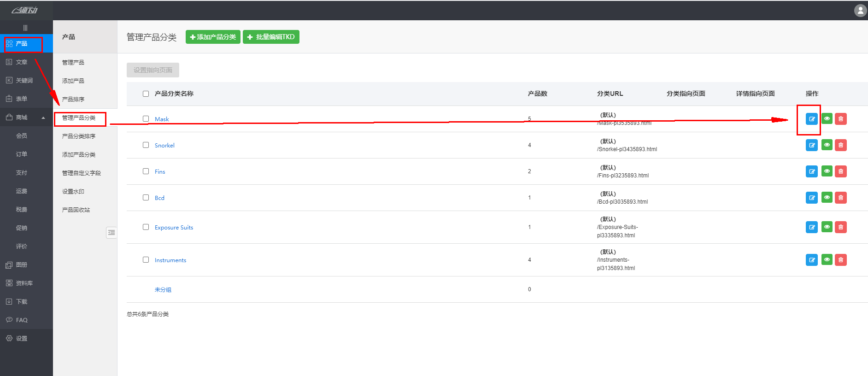
Task: Open the user profile avatar icon
Action: pyautogui.click(x=860, y=10)
